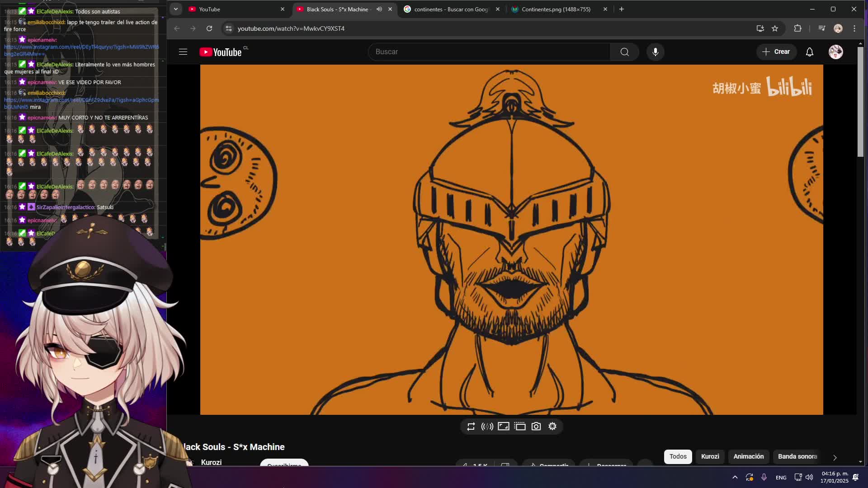Screen dimensions: 868x488
Task: Open media control icon in Chrome toolbar
Action: pos(822,28)
